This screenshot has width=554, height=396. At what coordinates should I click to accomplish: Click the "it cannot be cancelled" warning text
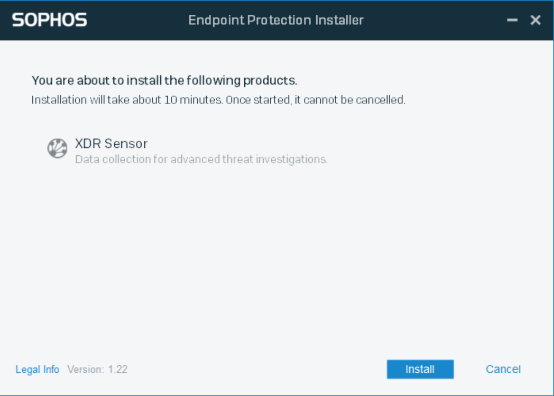click(x=350, y=100)
